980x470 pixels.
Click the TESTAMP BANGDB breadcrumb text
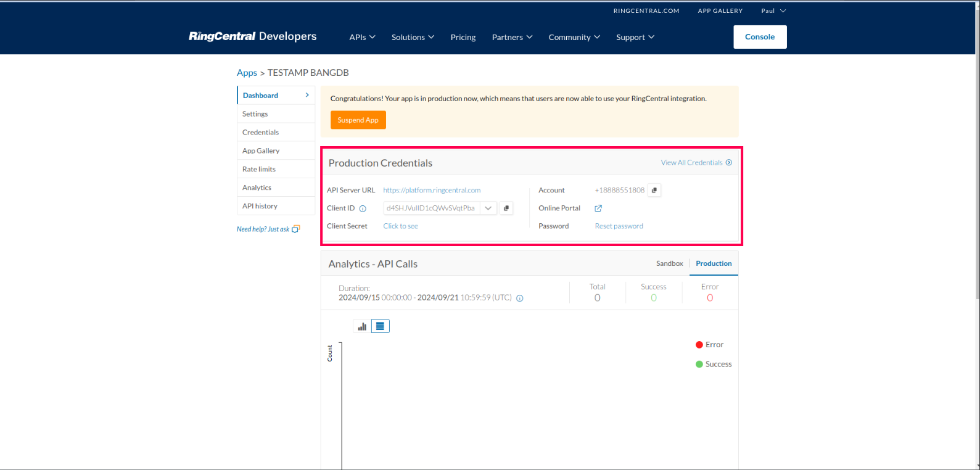click(x=308, y=73)
